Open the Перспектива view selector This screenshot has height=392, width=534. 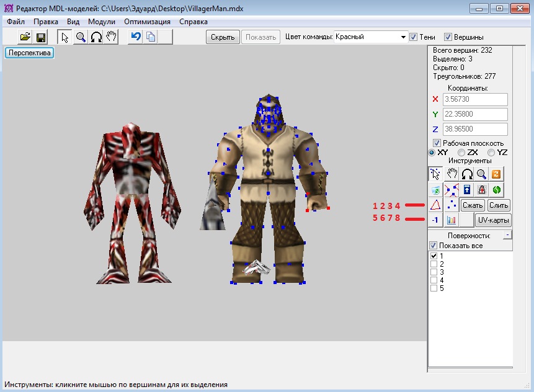[x=30, y=53]
